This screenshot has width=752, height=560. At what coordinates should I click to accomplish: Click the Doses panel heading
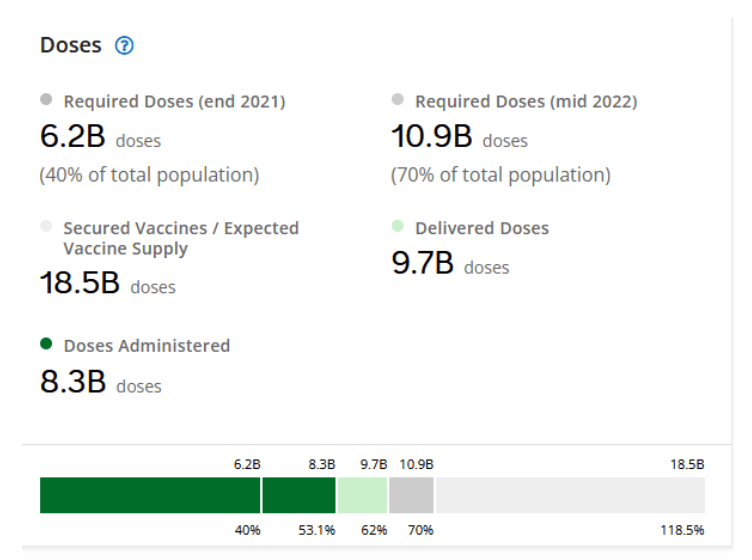click(x=70, y=46)
